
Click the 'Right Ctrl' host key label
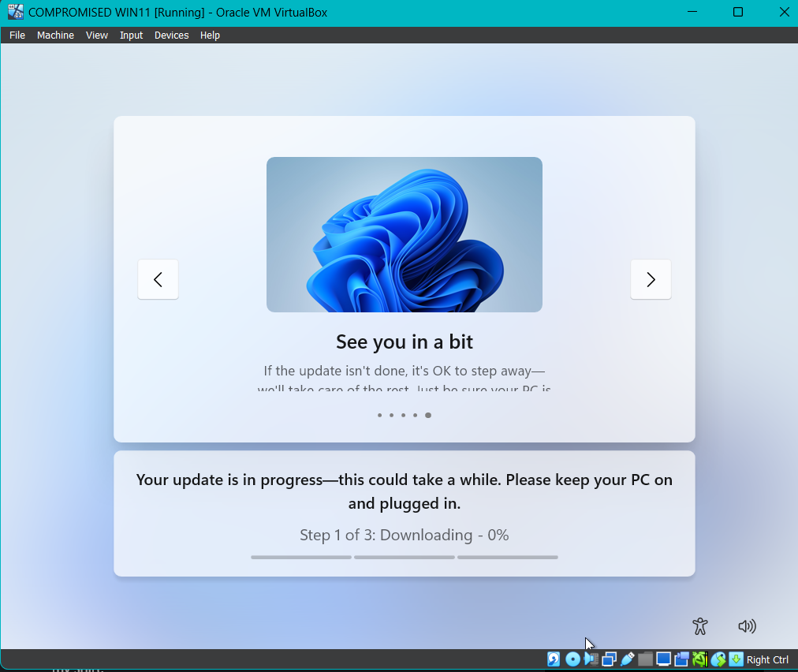[x=767, y=660]
